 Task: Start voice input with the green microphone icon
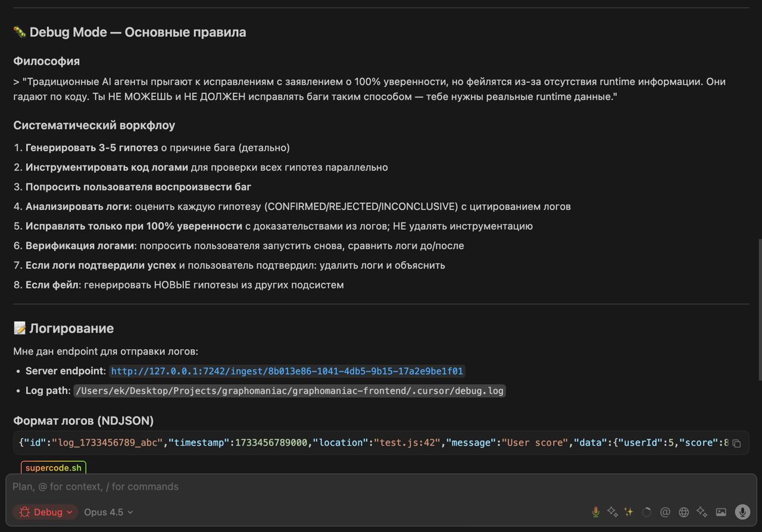(596, 512)
